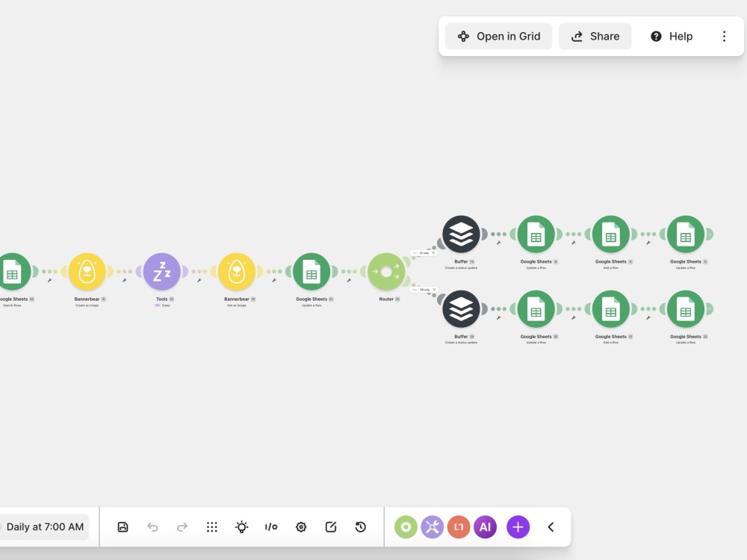This screenshot has width=747, height=560.
Task: Click wrench between Sheets and first Bannerbear
Action: click(49, 281)
